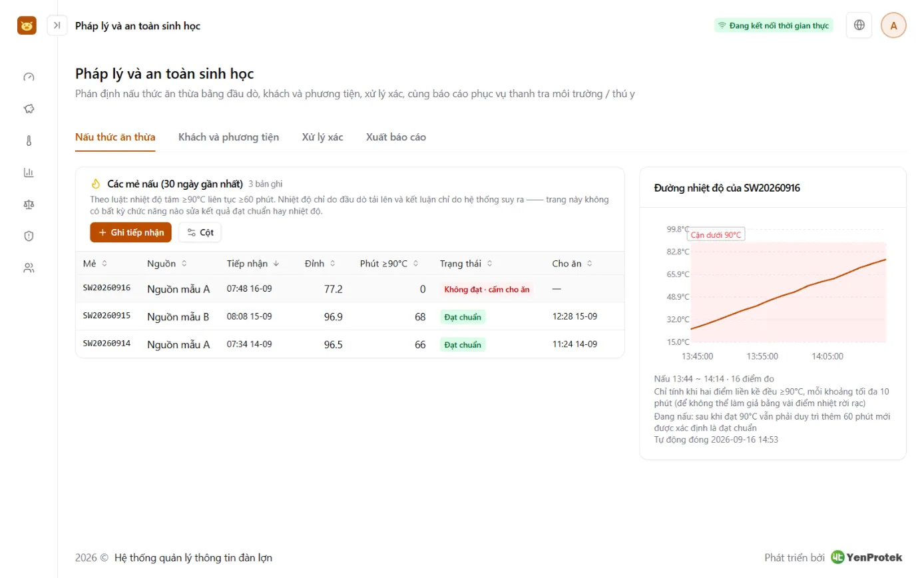Viewport: 924px width, 578px height.
Task: Click the receiving time "07:48 16-09" cell
Action: (x=250, y=289)
